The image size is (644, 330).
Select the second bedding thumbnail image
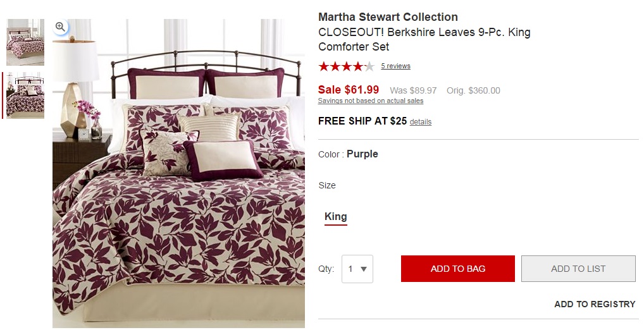pos(25,95)
